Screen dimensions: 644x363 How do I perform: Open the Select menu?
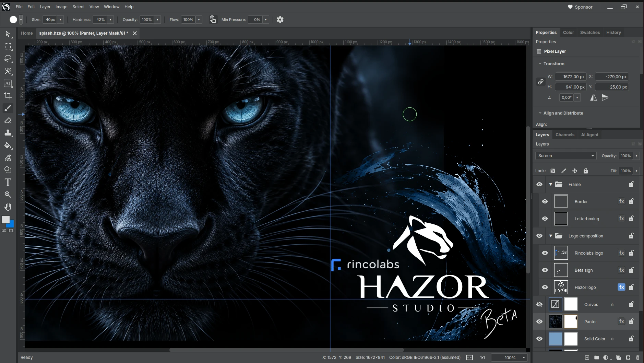click(x=78, y=7)
